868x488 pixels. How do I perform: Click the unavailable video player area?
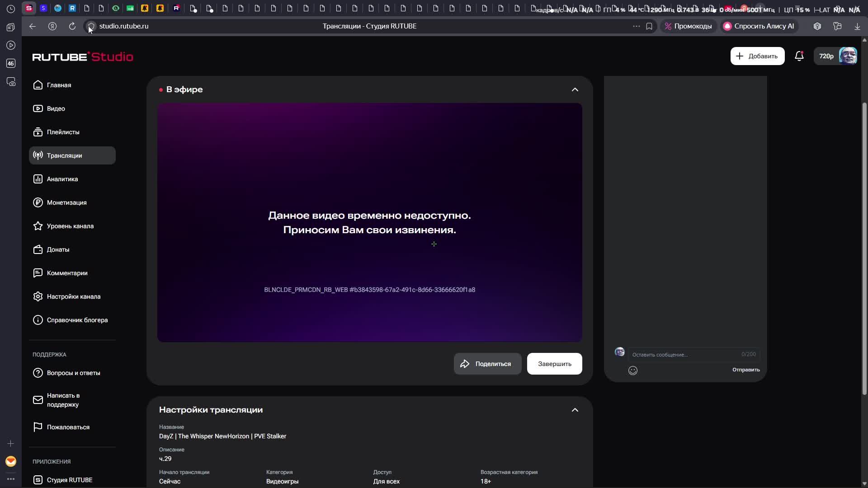point(370,222)
